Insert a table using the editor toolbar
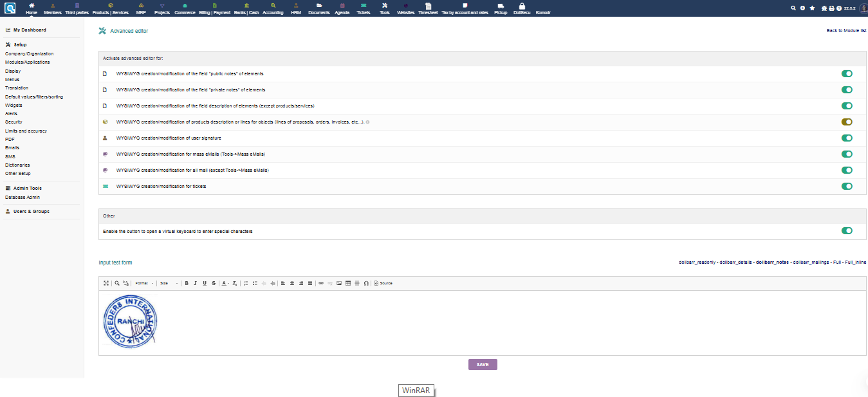 pos(348,283)
